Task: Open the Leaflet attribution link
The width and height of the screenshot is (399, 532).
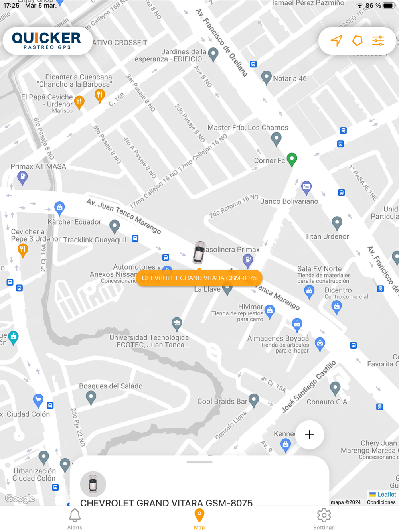Action: tap(383, 494)
